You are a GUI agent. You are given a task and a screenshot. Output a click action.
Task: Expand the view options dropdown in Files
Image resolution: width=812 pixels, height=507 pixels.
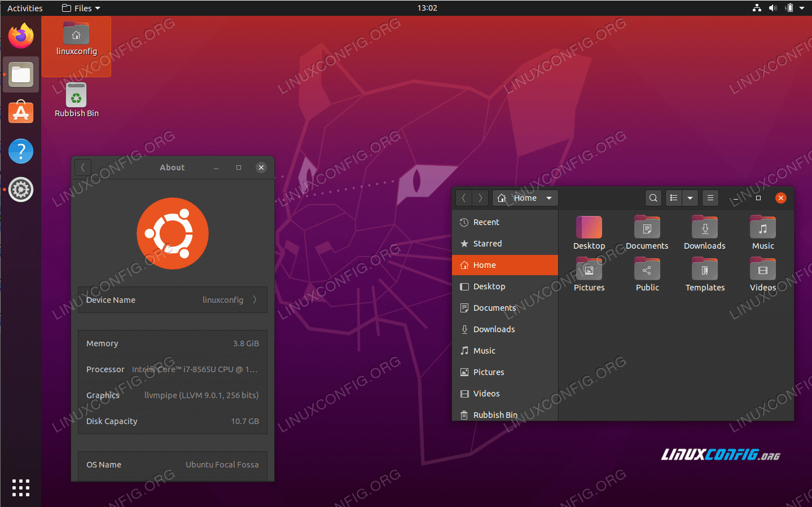click(x=690, y=198)
